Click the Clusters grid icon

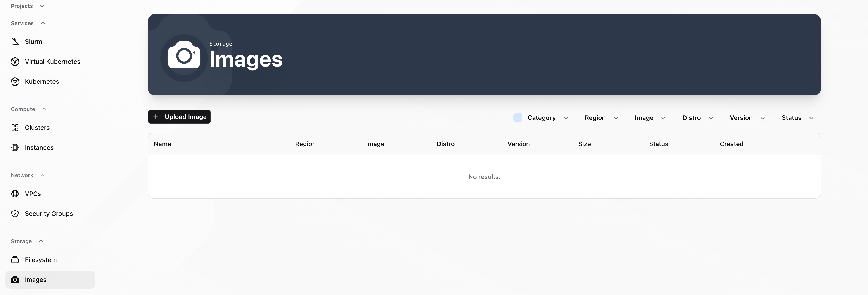pyautogui.click(x=15, y=128)
